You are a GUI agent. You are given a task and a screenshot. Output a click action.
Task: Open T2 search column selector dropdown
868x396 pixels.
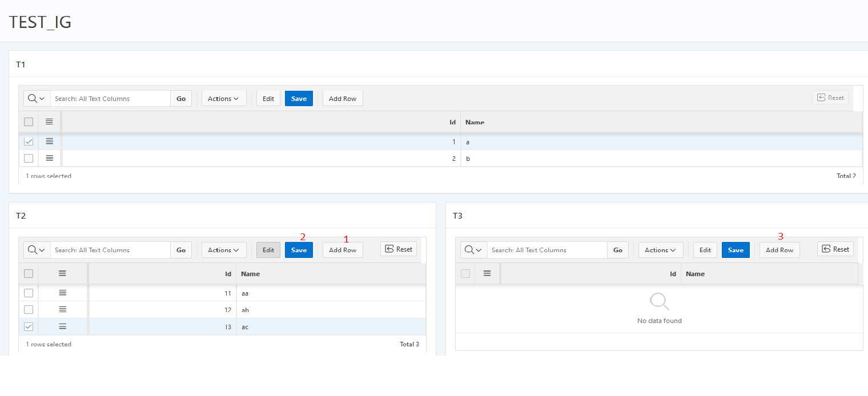37,250
